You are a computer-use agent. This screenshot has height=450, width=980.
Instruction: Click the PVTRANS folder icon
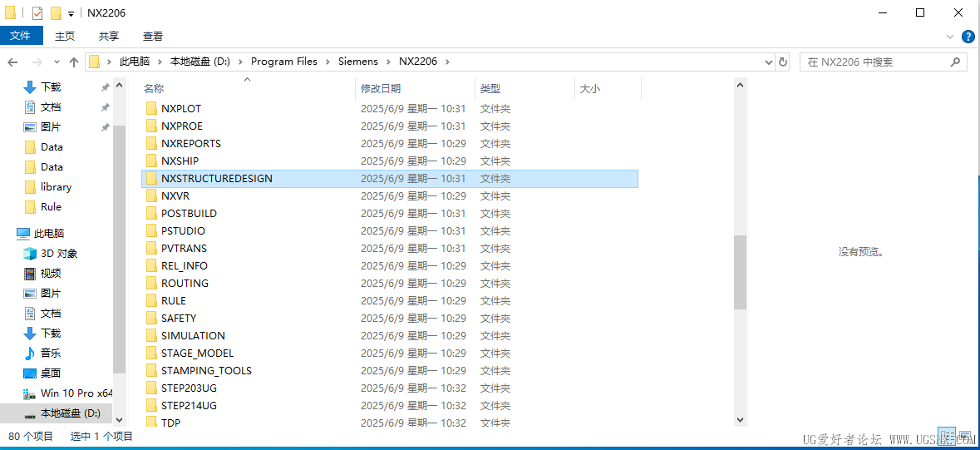click(x=150, y=249)
